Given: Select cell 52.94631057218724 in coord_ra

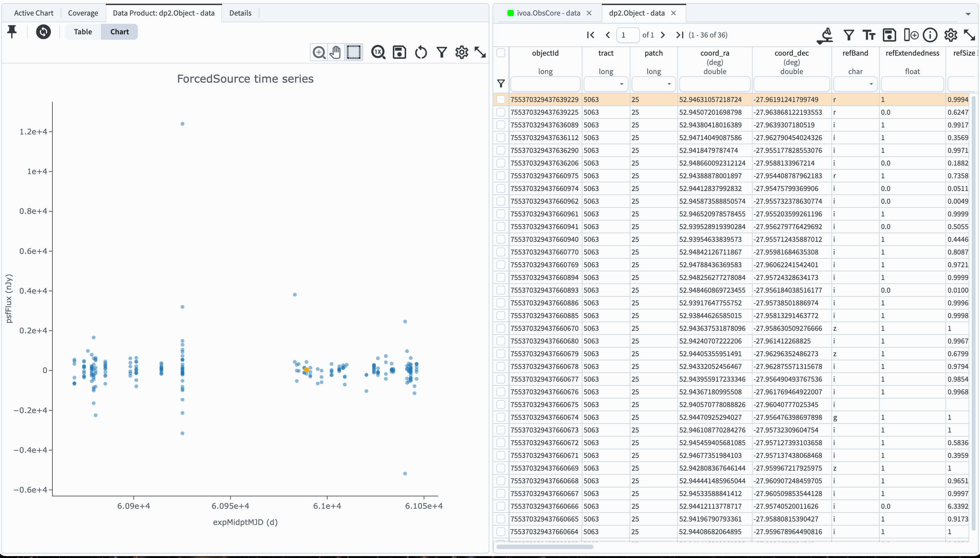Looking at the screenshot, I should 715,99.
